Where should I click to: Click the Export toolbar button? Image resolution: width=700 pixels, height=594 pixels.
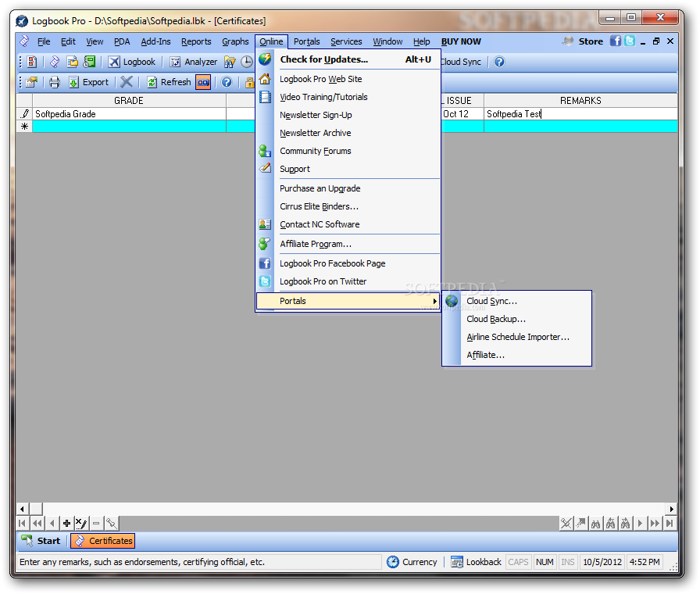click(88, 82)
